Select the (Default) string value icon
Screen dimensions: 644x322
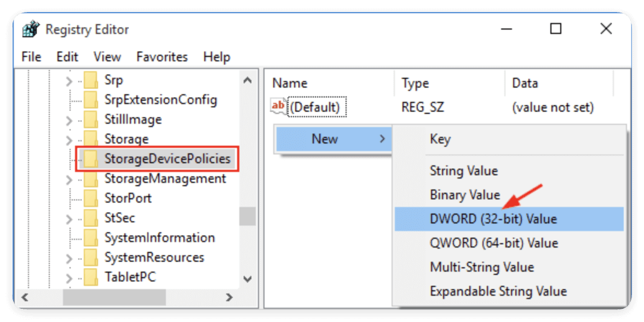279,107
